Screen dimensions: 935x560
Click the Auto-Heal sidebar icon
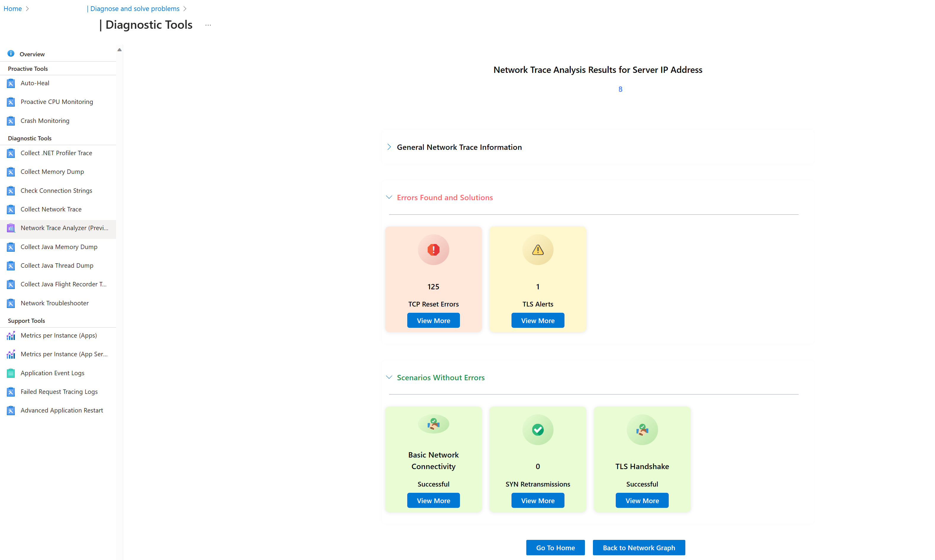point(11,83)
